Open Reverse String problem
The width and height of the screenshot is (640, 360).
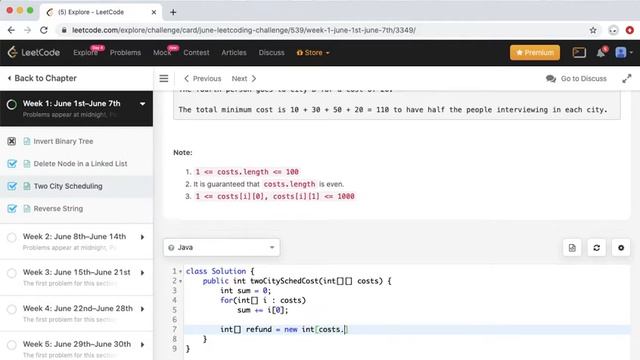coord(58,209)
